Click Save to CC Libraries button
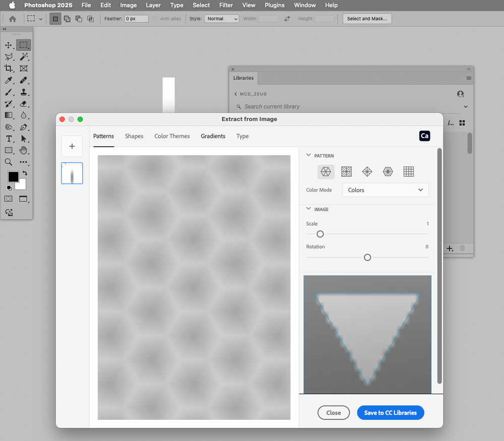This screenshot has height=441, width=504. [x=390, y=413]
